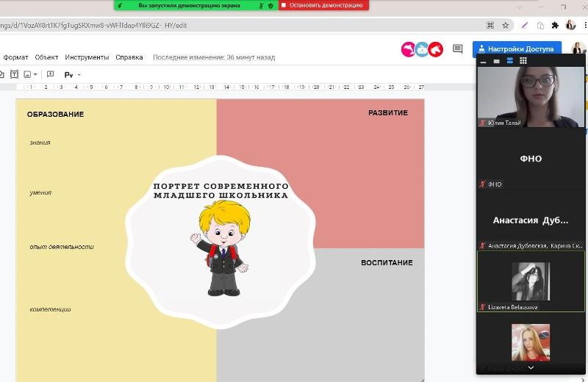The image size is (588, 382).
Task: Switch video panel to grid view
Action: (523, 61)
